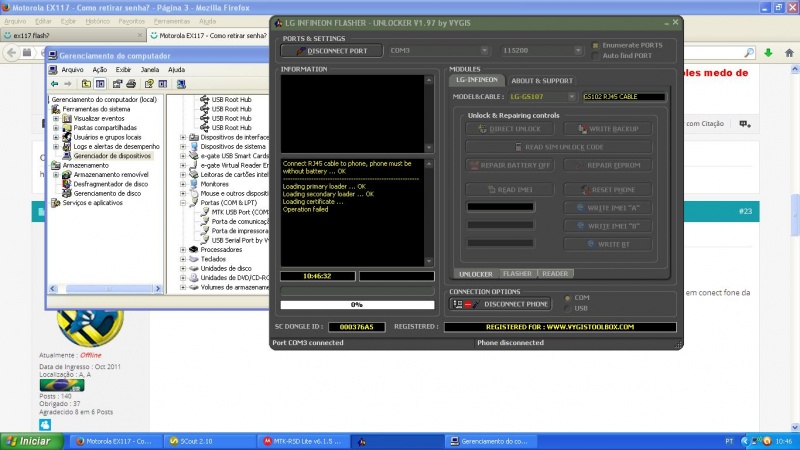Click DISCONNECT PHONE button
Viewport: 800px width, 450px height.
pos(501,304)
